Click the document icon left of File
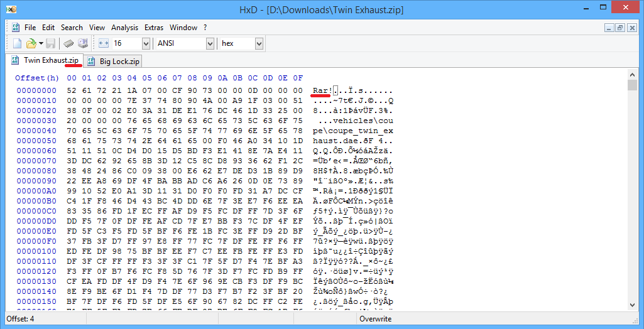This screenshot has height=329, width=644. (16, 28)
